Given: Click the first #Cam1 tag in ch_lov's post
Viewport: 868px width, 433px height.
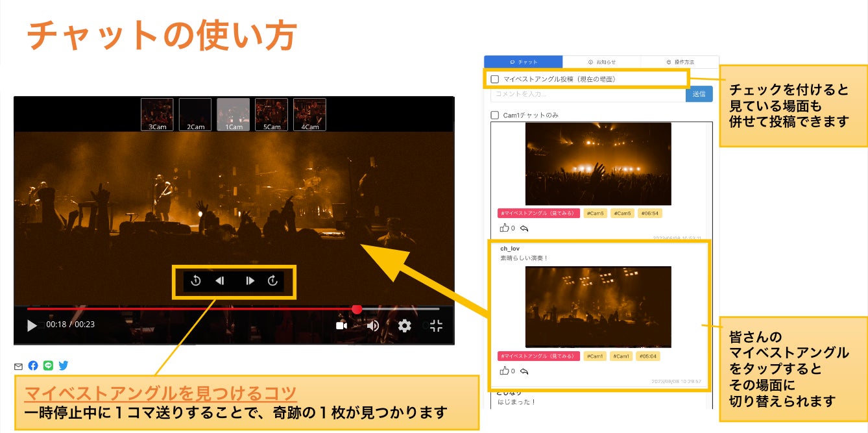Looking at the screenshot, I should [x=595, y=356].
